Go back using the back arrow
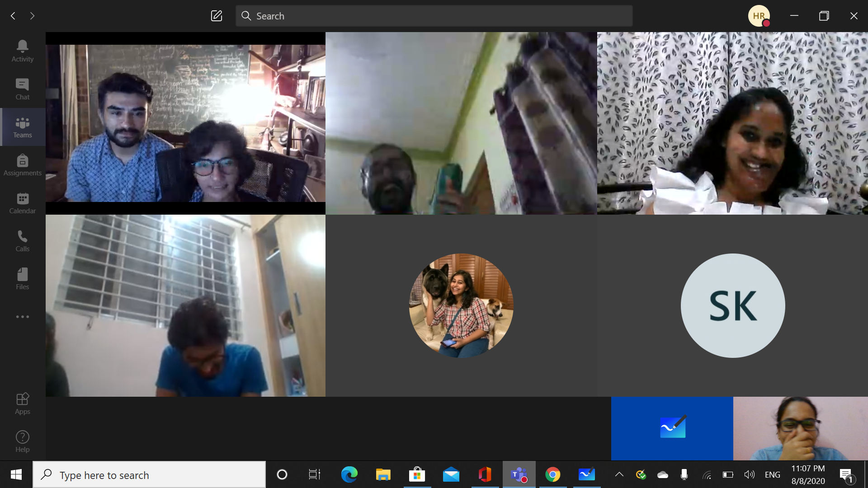The width and height of the screenshot is (868, 488). pyautogui.click(x=13, y=16)
